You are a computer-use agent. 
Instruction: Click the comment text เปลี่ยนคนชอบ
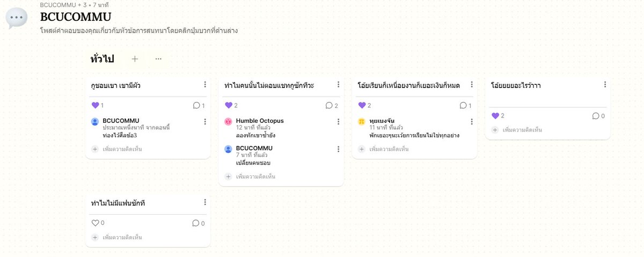click(253, 163)
